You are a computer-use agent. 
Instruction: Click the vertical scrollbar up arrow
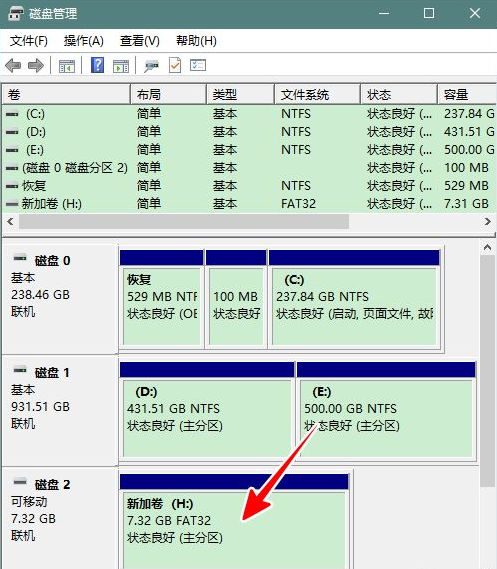pos(487,248)
